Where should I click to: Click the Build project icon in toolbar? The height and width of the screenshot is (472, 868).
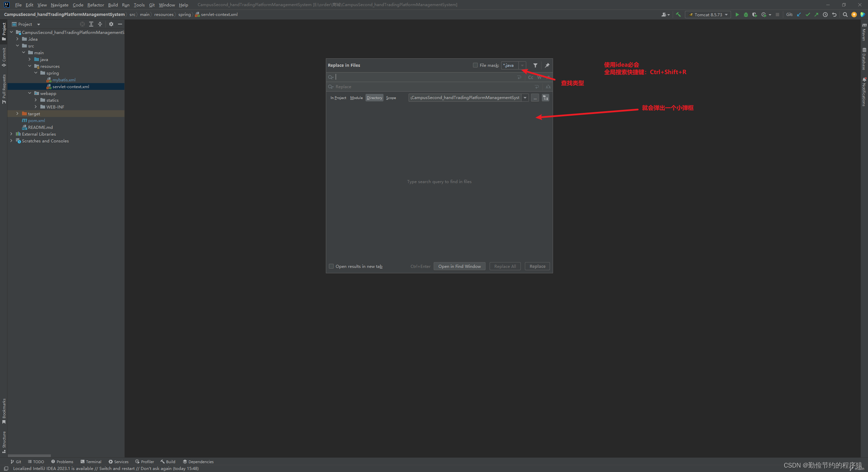[677, 14]
